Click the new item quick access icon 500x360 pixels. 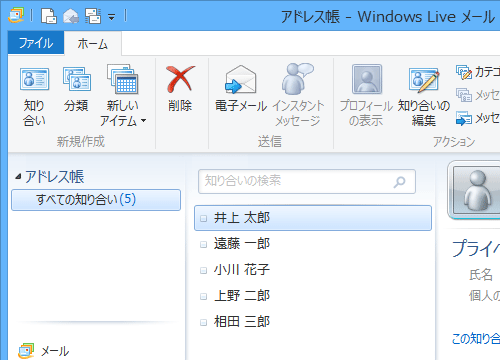49,16
